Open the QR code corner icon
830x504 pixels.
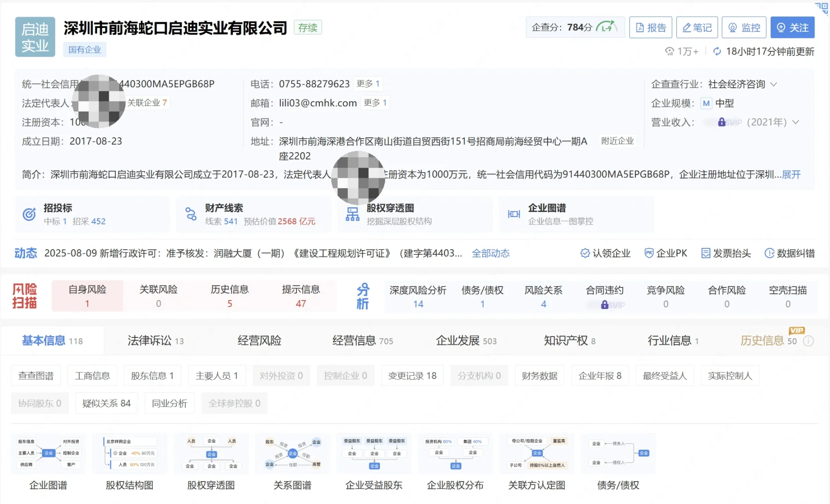822,8
